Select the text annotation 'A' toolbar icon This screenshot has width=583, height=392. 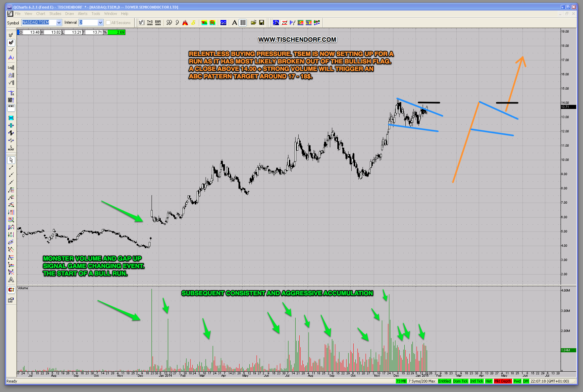point(234,23)
